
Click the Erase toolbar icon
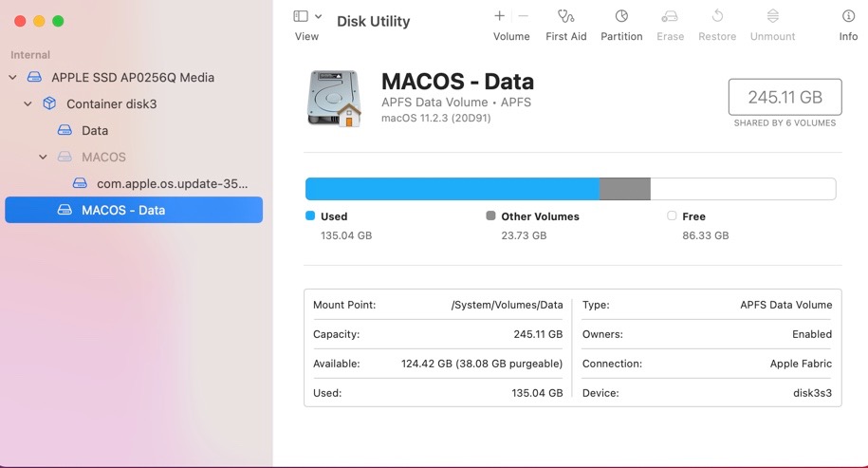[670, 17]
